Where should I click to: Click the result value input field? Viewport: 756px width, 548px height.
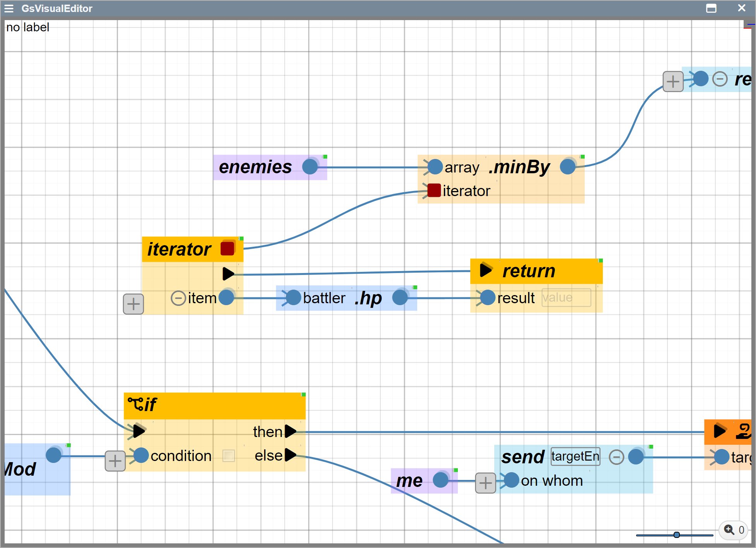pyautogui.click(x=566, y=298)
